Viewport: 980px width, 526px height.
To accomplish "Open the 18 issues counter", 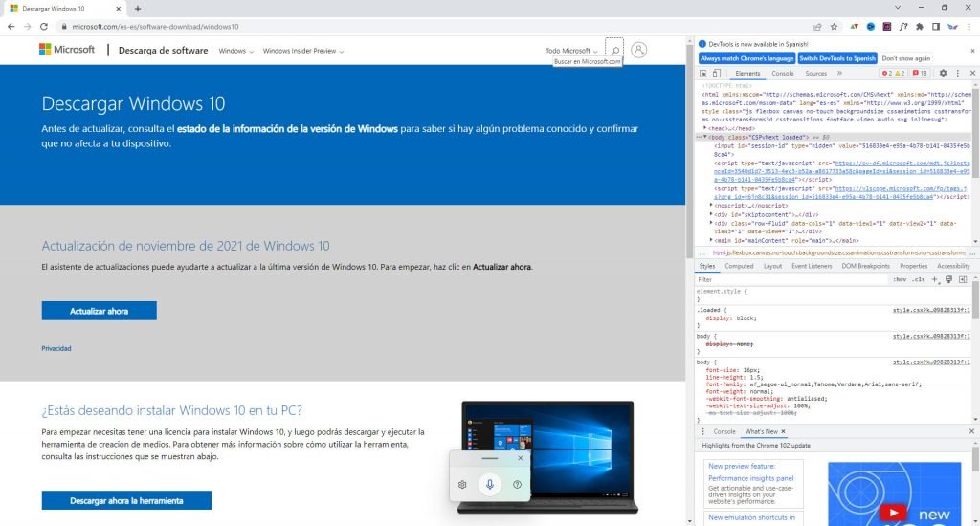I will tap(920, 73).
